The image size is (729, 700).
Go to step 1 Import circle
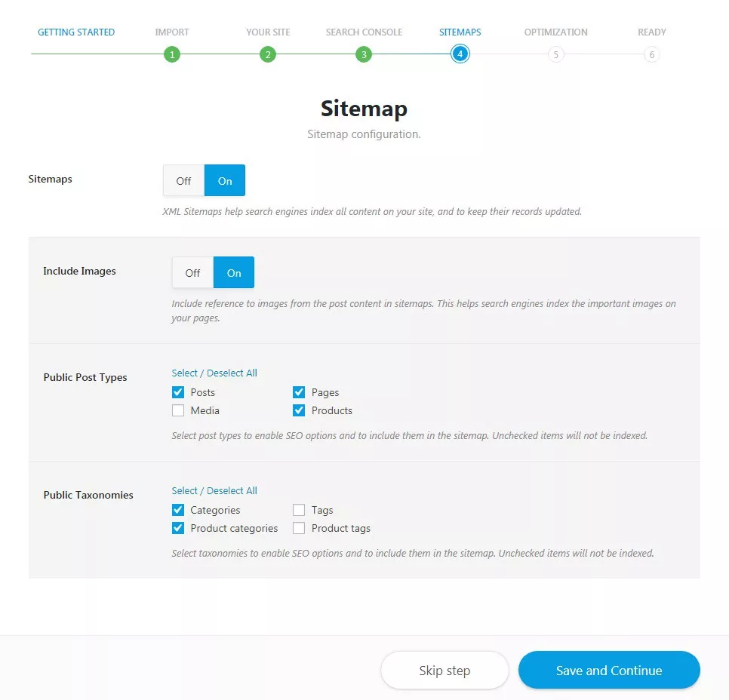[172, 54]
